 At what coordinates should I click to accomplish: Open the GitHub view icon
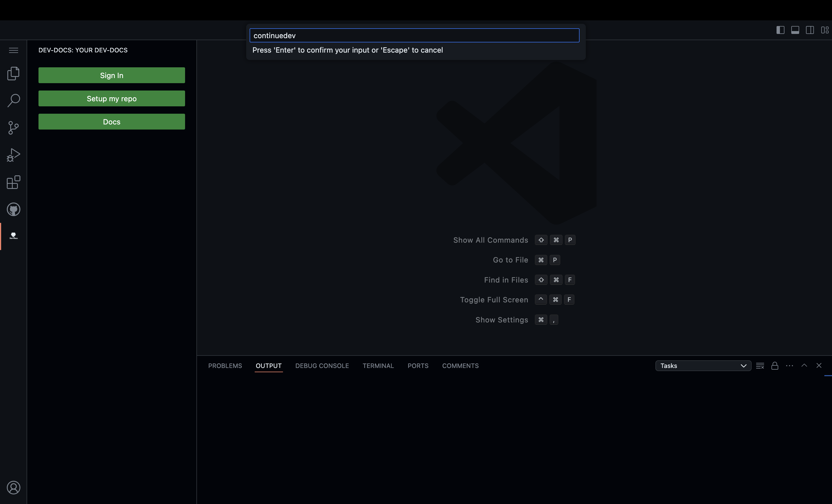pyautogui.click(x=14, y=210)
